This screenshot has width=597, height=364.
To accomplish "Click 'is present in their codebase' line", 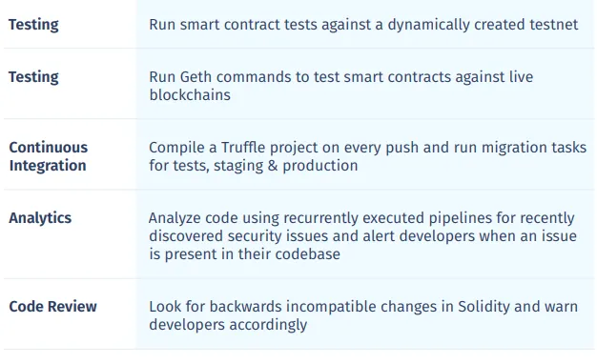I will 244,254.
